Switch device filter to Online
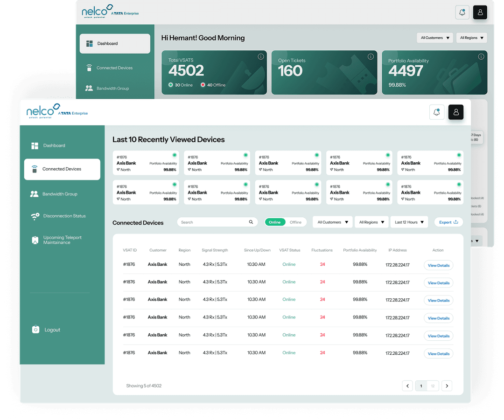Image resolution: width=504 pixels, height=420 pixels. click(x=274, y=222)
